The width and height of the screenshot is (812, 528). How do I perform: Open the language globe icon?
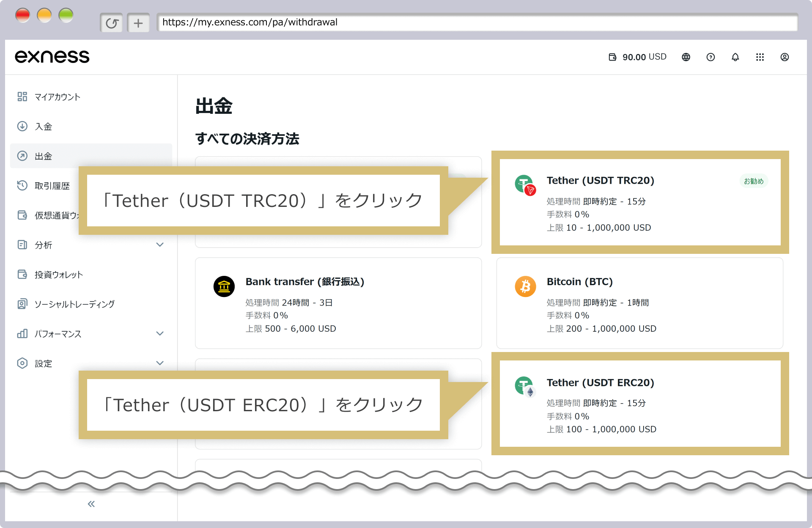click(686, 57)
